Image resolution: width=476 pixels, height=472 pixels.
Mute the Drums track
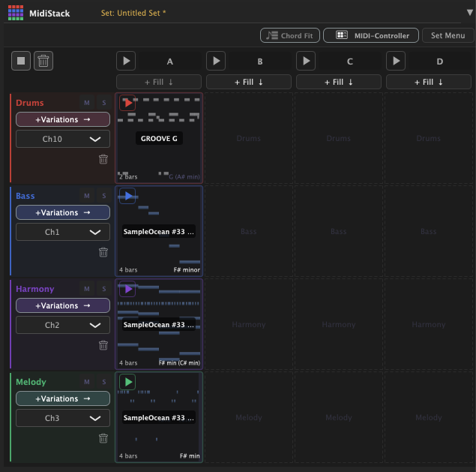[x=87, y=103]
